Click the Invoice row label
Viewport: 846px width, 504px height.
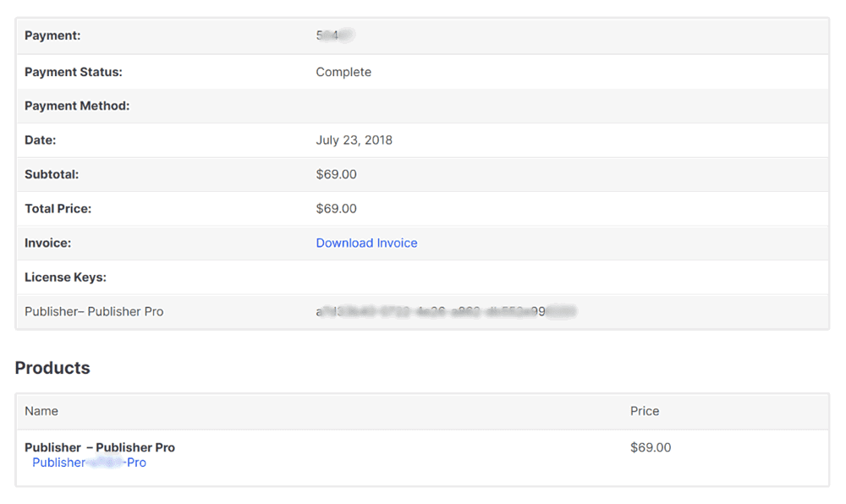point(47,243)
